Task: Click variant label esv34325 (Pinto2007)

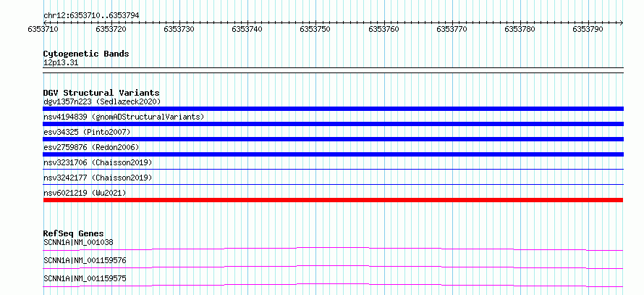Action: (87, 132)
